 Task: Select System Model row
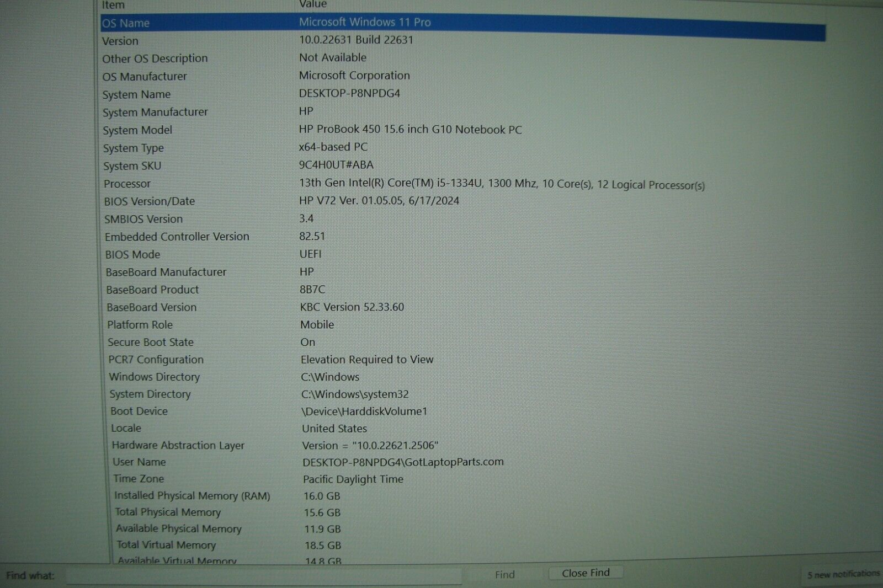pyautogui.click(x=137, y=131)
